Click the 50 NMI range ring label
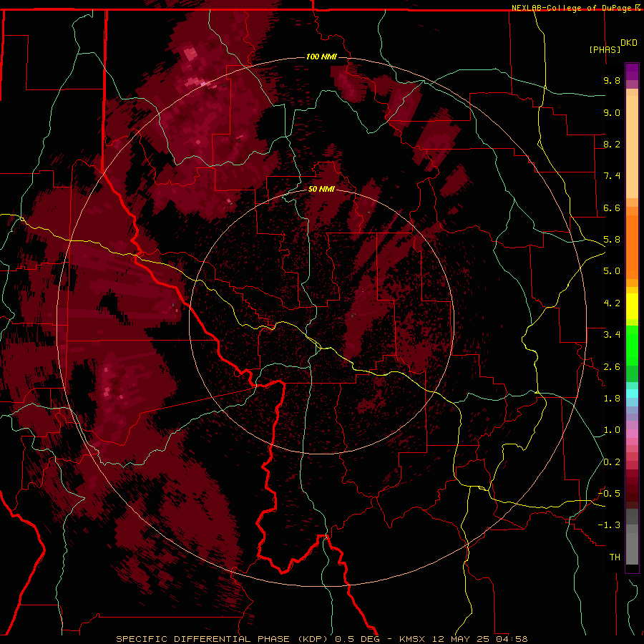This screenshot has height=644, width=644. point(321,190)
